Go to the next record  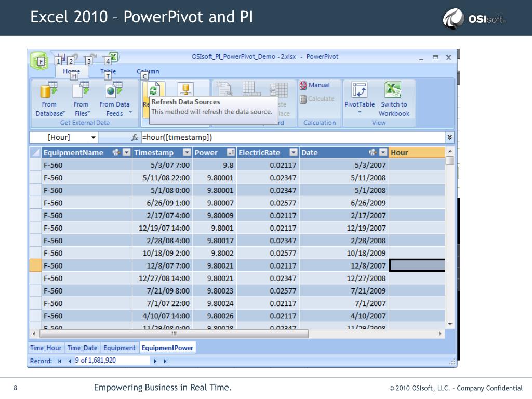click(x=155, y=361)
